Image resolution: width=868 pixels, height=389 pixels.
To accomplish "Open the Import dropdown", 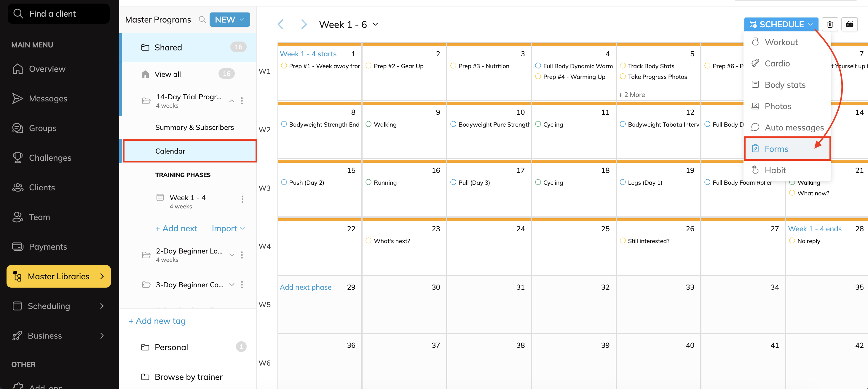I will (x=228, y=229).
